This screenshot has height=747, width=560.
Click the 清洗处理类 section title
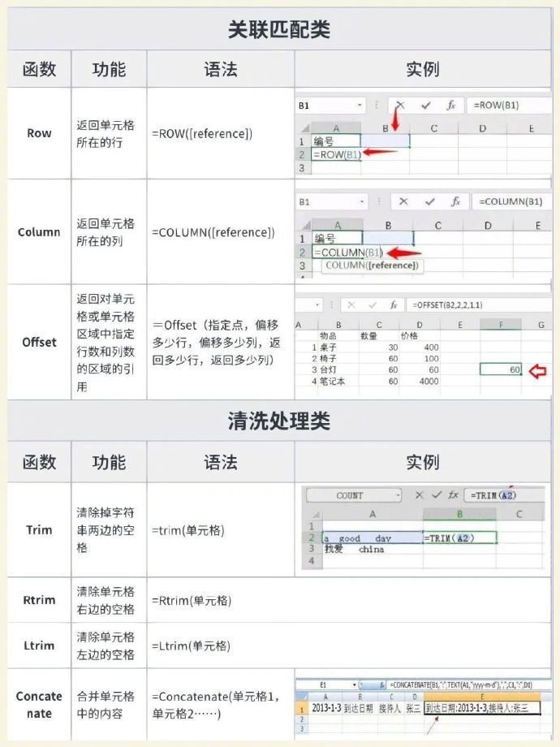(279, 421)
